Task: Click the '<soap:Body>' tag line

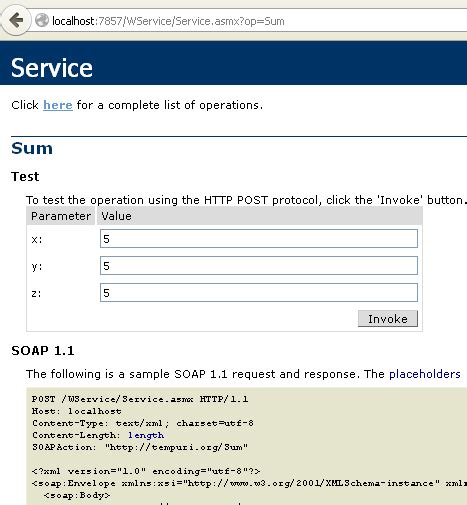Action: tap(77, 495)
